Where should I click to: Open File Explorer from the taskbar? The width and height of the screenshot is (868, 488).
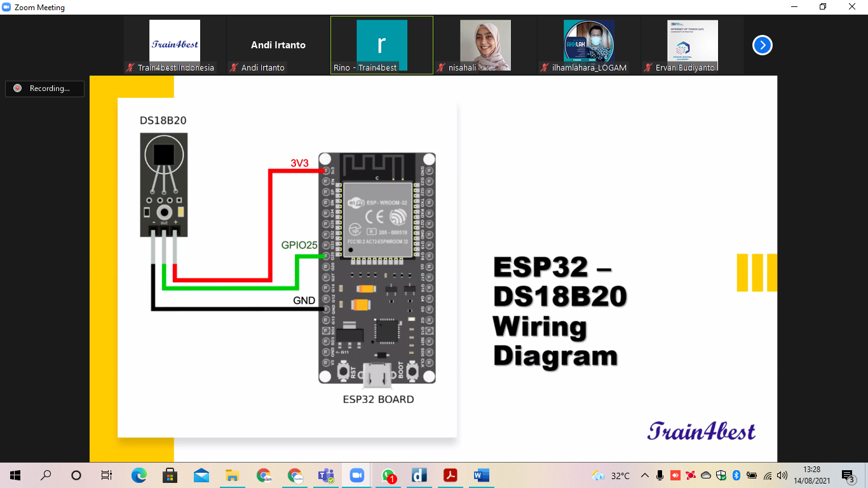click(x=233, y=475)
